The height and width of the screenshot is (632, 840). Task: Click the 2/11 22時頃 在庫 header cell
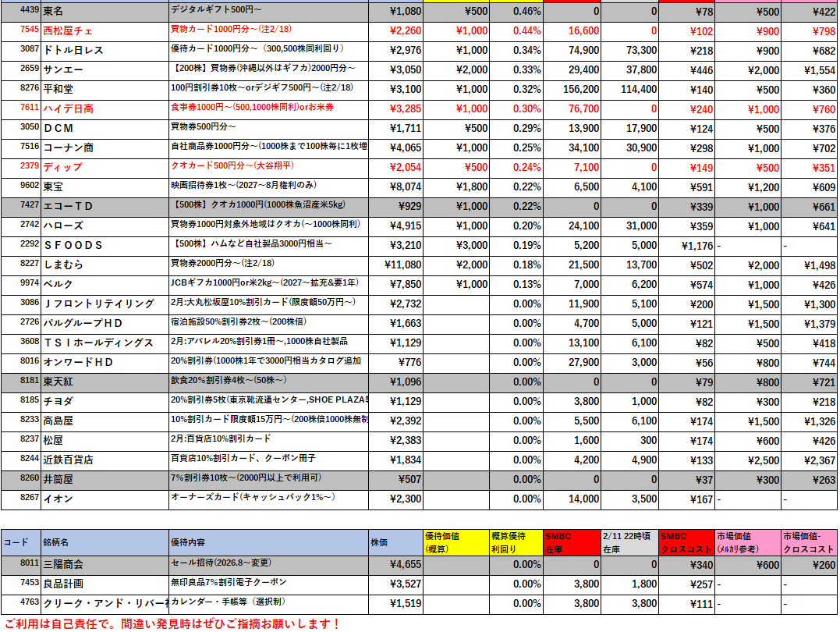629,542
